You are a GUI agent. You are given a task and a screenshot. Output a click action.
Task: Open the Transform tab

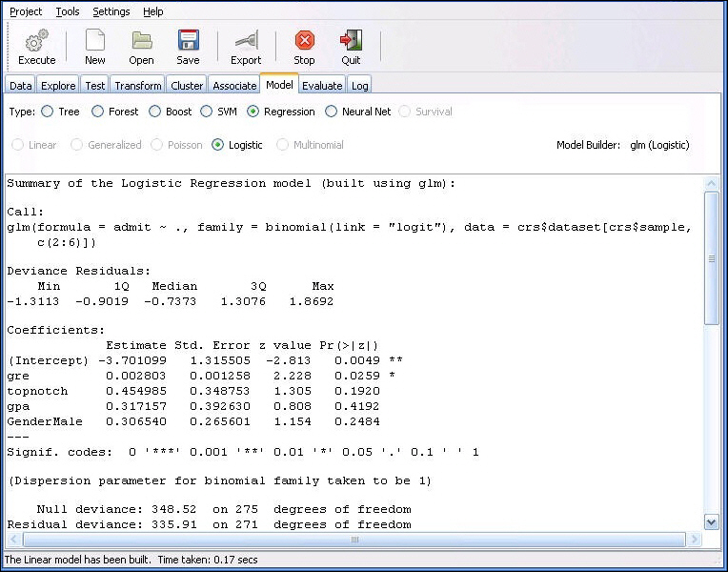138,86
